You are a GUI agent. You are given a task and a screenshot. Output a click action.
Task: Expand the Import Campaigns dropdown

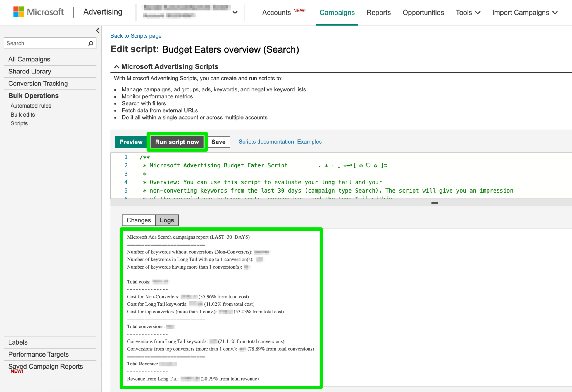coord(525,13)
